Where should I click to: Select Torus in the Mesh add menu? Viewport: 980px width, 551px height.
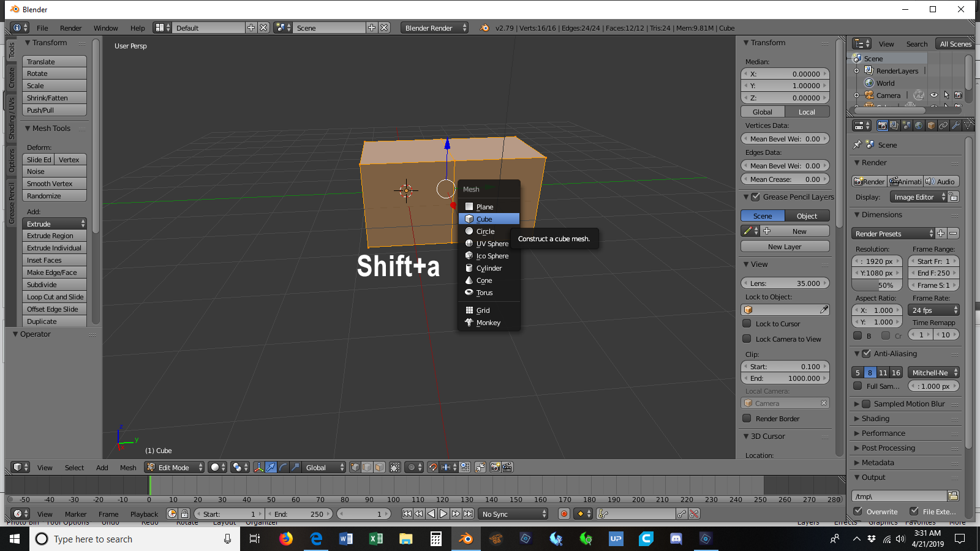489,292
